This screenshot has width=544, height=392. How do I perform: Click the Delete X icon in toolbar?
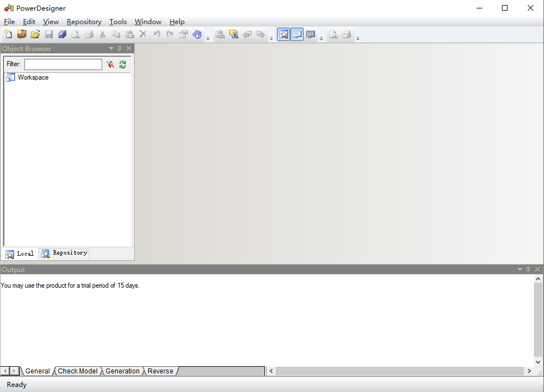pyautogui.click(x=143, y=34)
